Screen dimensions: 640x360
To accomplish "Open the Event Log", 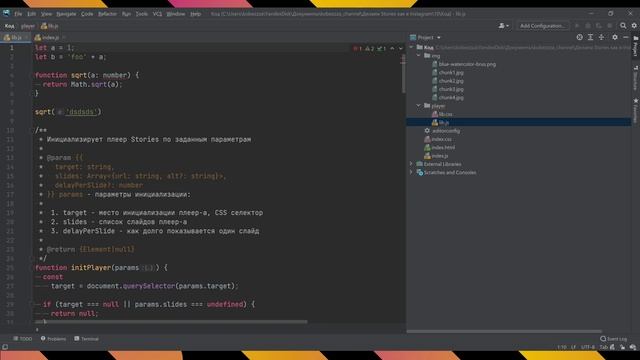I will click(613, 339).
